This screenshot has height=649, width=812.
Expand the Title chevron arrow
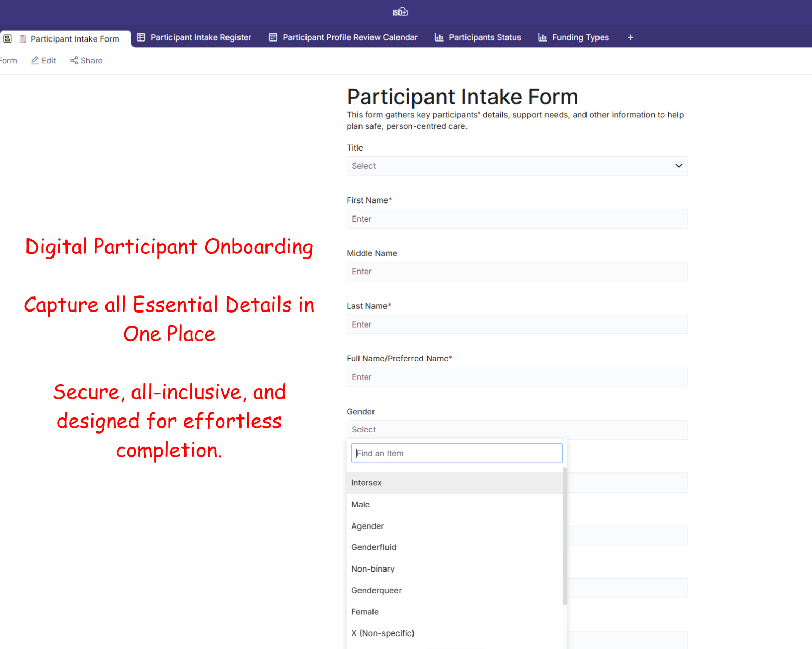(678, 166)
